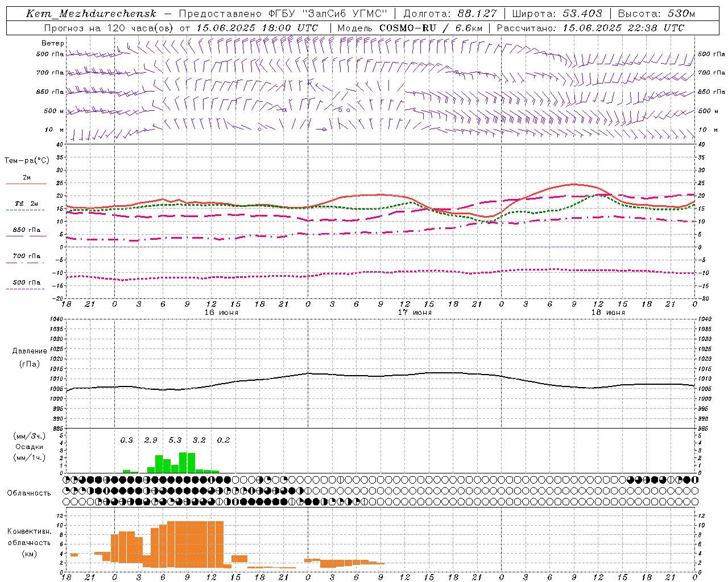Click the 850 гПа temperature legend entry
The height and width of the screenshot is (582, 728).
click(x=26, y=230)
